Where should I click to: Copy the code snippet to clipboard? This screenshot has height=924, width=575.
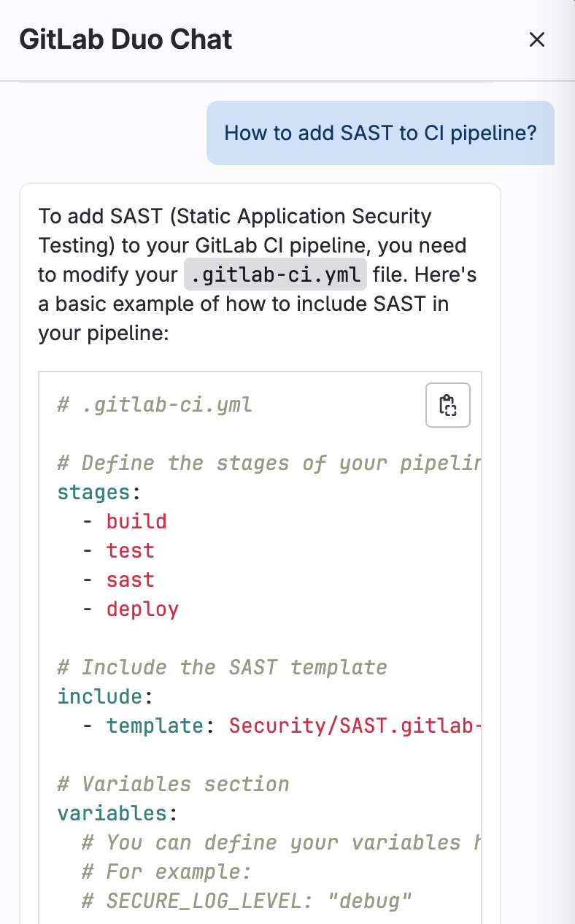(x=448, y=405)
